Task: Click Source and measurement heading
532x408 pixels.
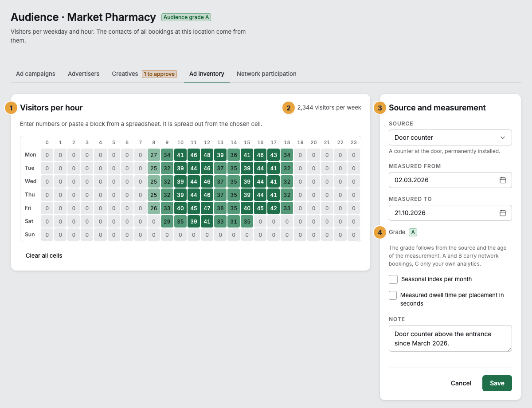Action: [x=437, y=108]
